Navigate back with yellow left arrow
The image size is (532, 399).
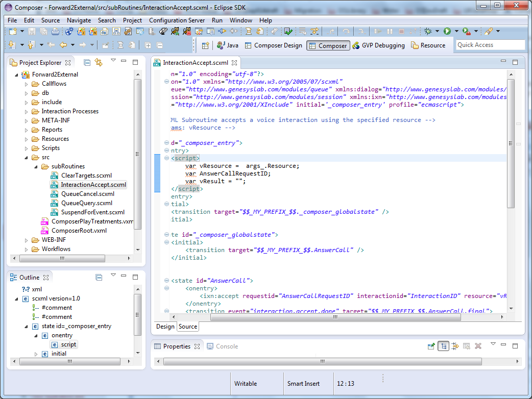(x=63, y=45)
